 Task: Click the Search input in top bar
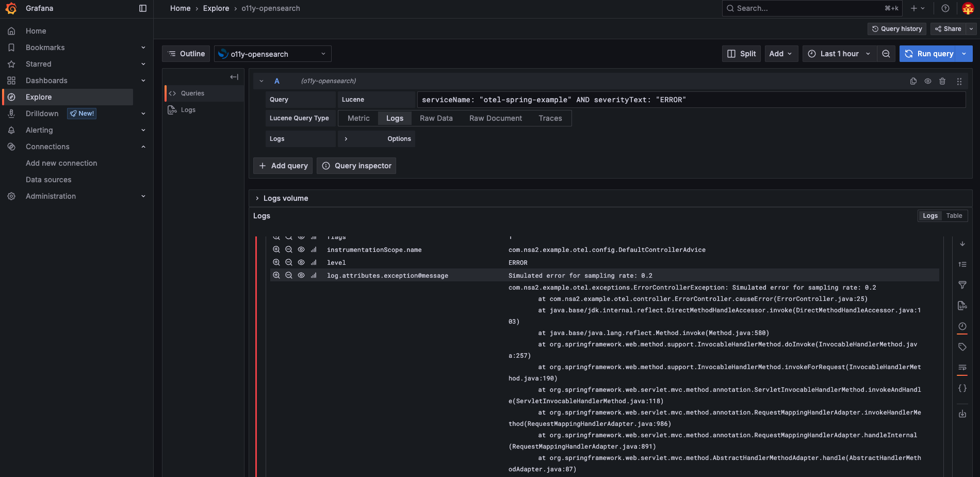coord(812,8)
